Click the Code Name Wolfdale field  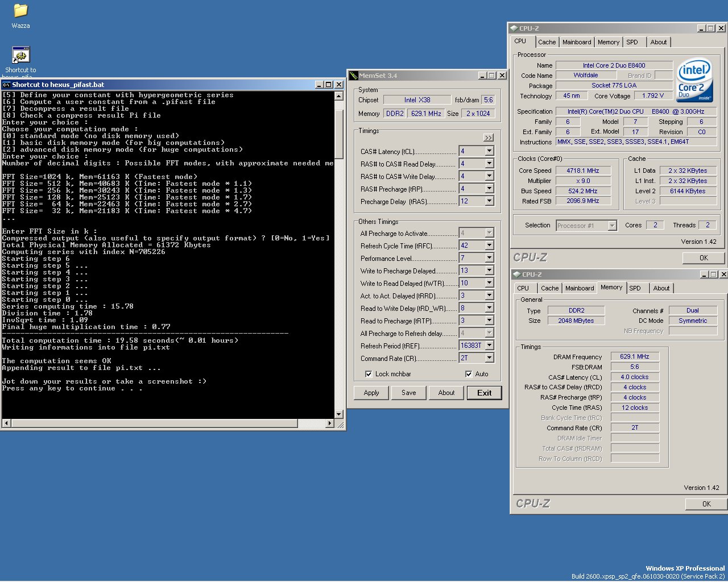pos(586,75)
